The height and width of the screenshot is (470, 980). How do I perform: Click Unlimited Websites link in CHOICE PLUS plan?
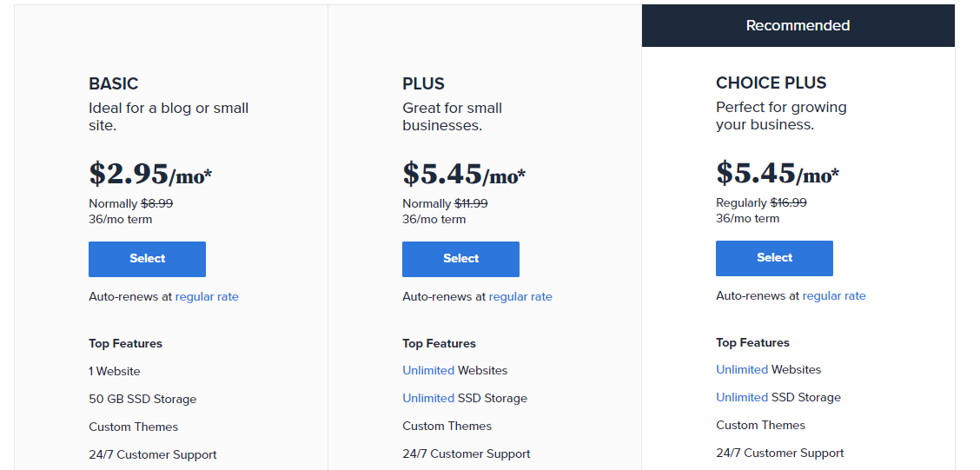tap(742, 370)
